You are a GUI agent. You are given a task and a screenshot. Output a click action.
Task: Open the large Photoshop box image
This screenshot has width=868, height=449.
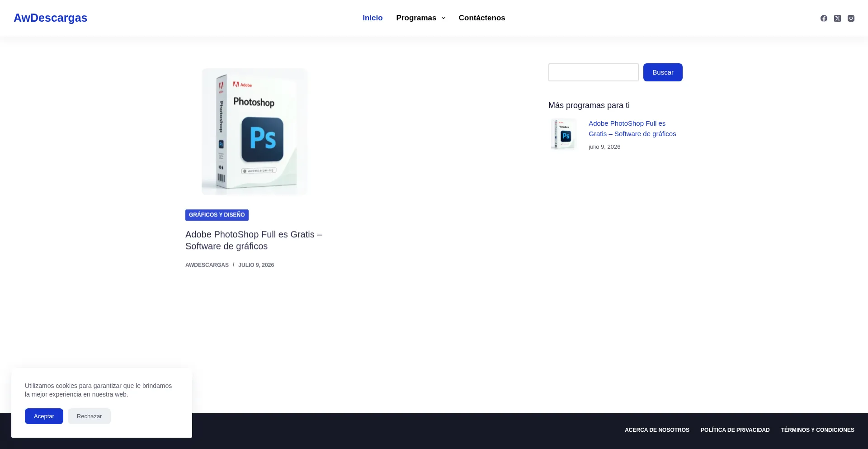point(255,132)
